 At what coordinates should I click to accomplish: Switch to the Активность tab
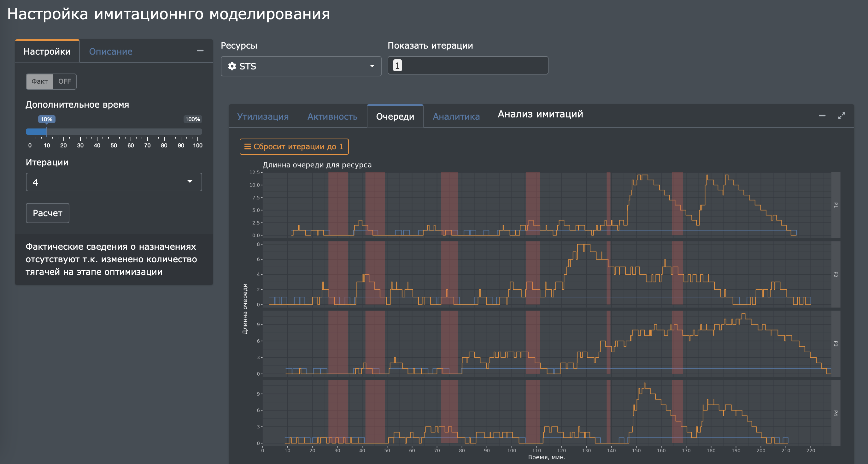click(332, 116)
